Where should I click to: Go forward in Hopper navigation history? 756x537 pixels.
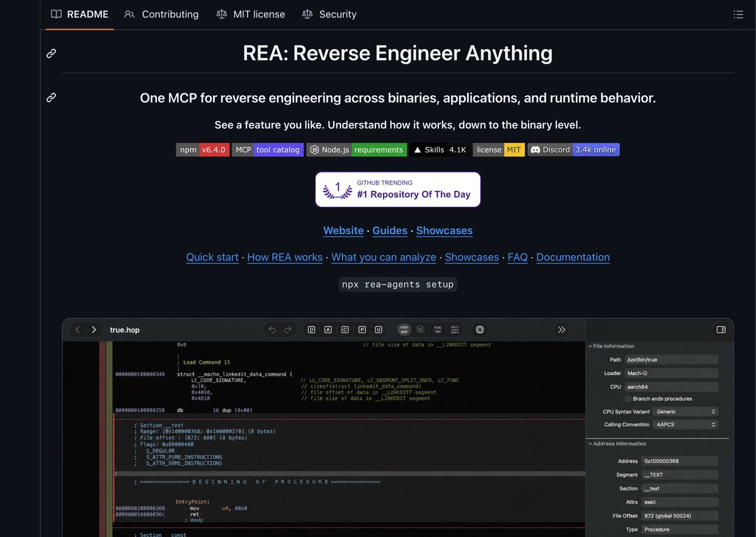coord(94,330)
